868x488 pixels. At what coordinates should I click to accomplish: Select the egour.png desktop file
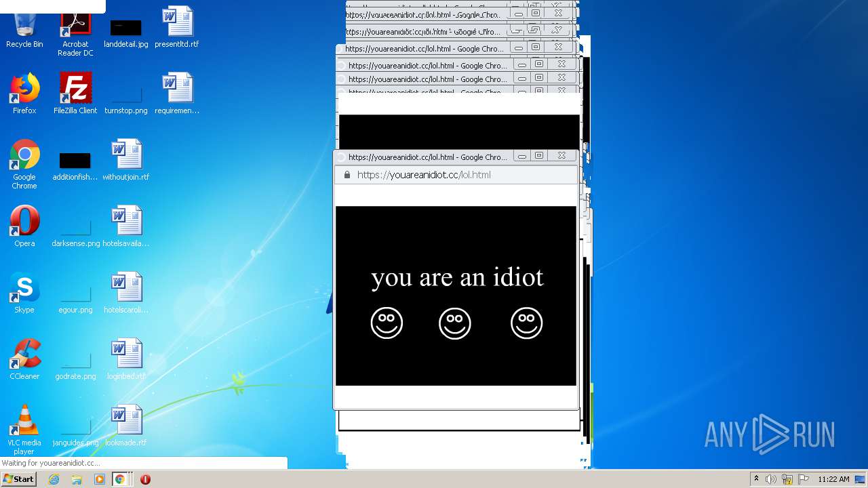pyautogui.click(x=75, y=299)
